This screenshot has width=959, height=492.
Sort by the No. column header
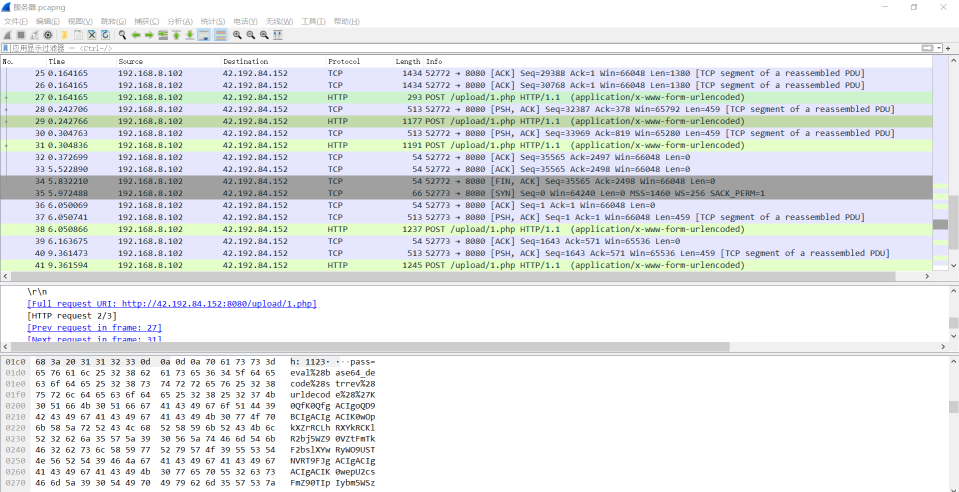23,61
